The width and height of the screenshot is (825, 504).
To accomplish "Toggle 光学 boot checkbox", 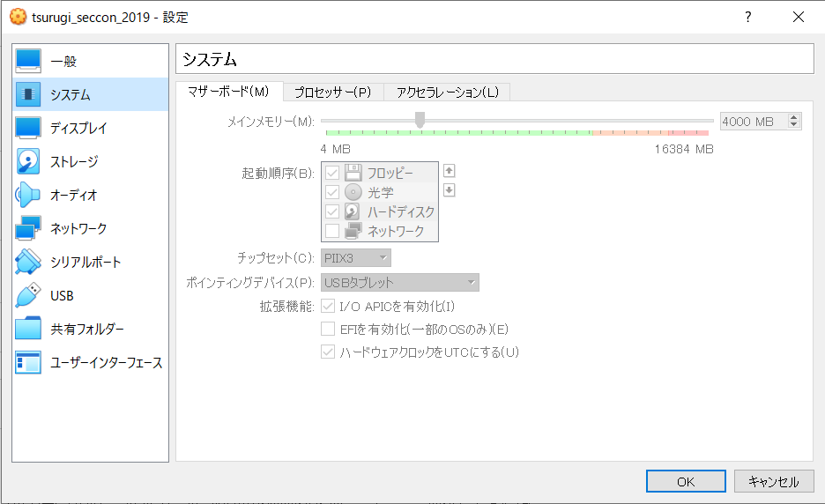I will coord(332,192).
